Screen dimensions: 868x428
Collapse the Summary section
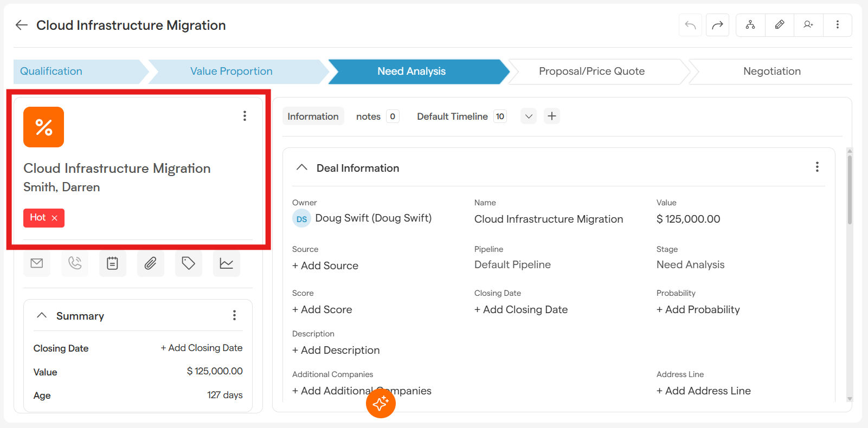[42, 315]
